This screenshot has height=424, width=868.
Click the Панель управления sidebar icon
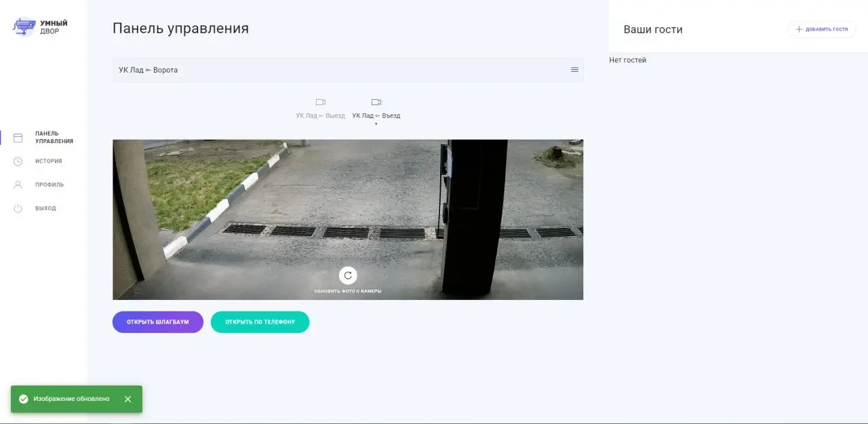[x=18, y=138]
